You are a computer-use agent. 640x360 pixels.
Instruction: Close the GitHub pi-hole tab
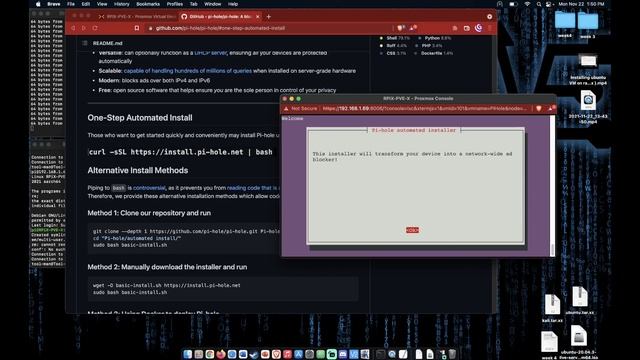point(258,17)
